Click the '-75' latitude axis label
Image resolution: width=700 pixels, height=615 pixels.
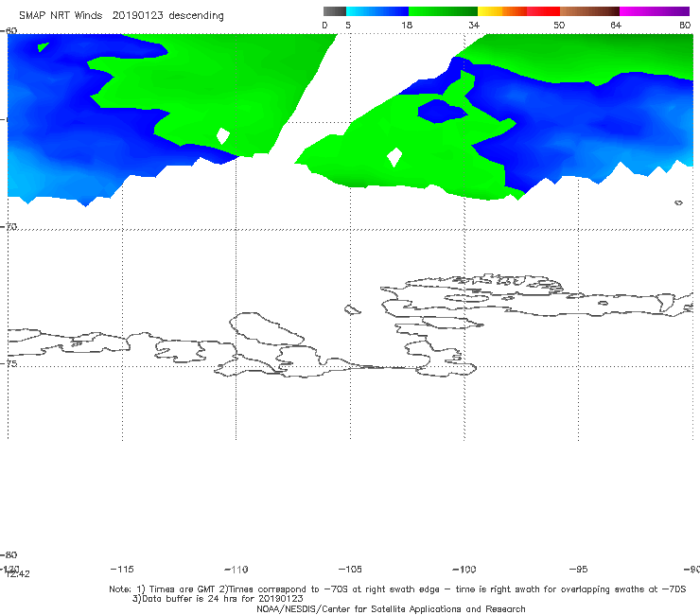[9, 363]
